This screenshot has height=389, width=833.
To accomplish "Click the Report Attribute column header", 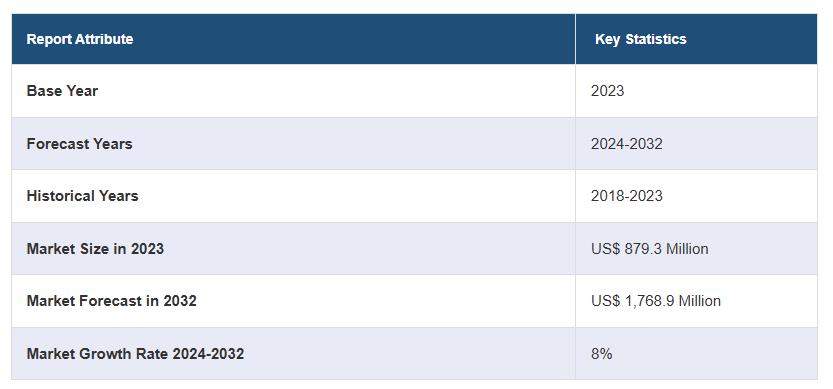I will pos(80,39).
